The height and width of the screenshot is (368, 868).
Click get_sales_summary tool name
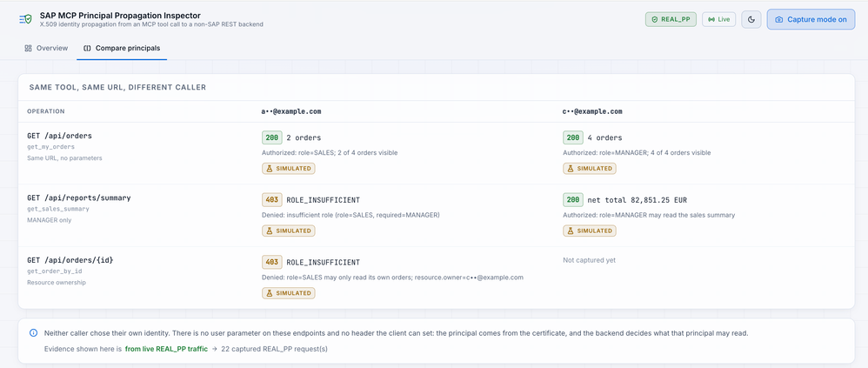point(57,209)
